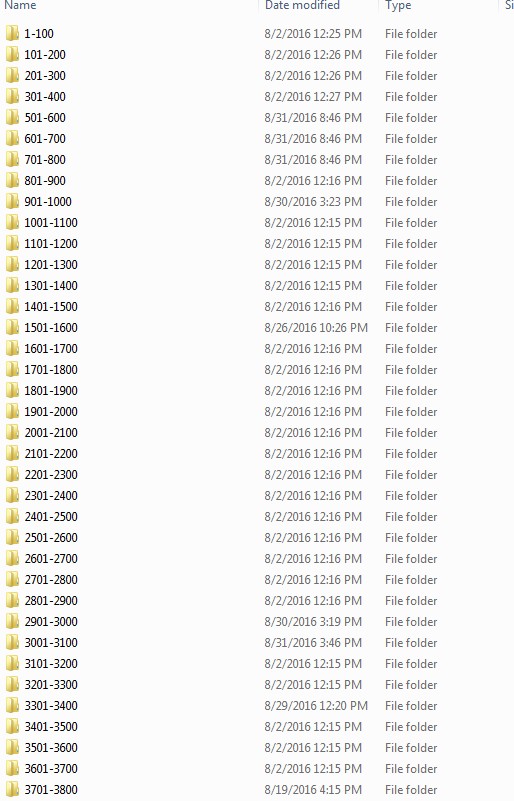Select the folder named 2401-2500
This screenshot has height=801, width=514.
pos(51,516)
